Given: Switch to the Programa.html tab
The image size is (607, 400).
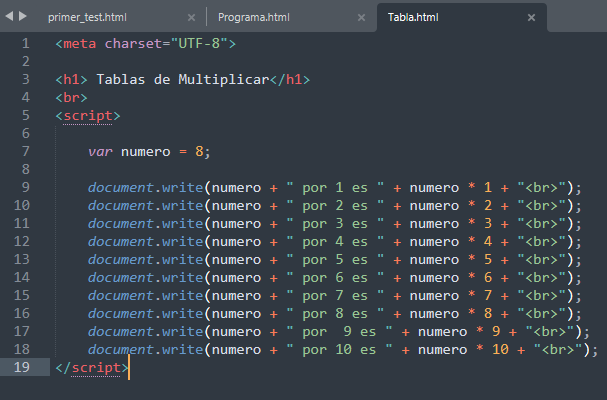Looking at the screenshot, I should tap(254, 17).
